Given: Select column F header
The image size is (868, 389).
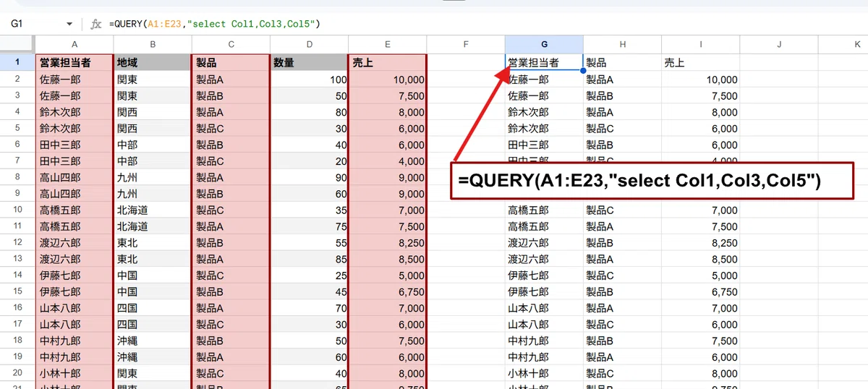Looking at the screenshot, I should (x=466, y=44).
